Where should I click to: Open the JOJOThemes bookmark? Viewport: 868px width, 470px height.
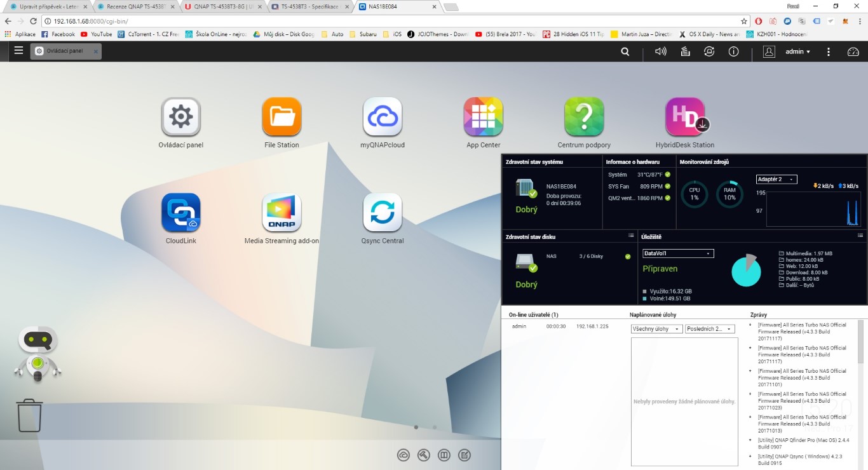(x=438, y=34)
